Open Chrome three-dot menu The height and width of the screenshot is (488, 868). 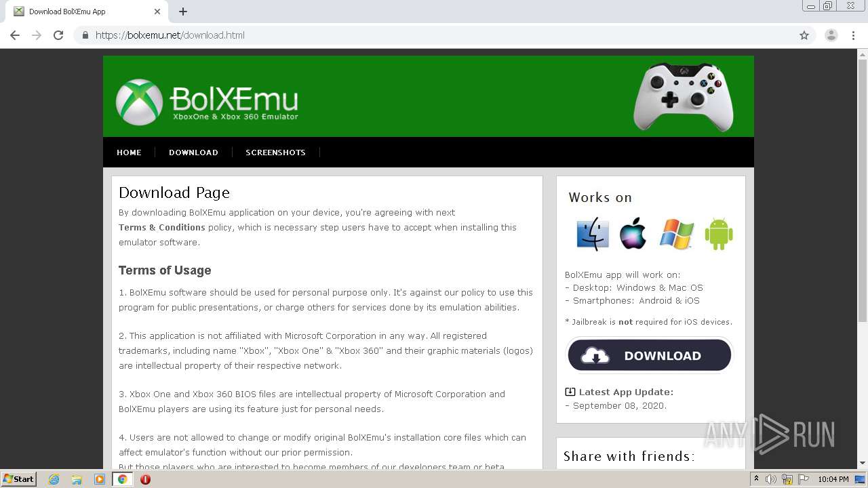click(x=854, y=35)
